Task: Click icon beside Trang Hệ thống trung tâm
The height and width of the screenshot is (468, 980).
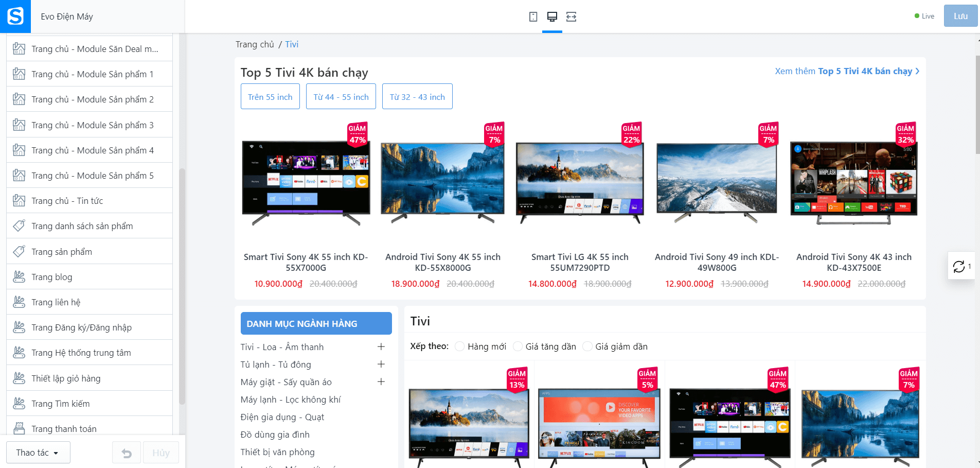Action: pos(19,353)
